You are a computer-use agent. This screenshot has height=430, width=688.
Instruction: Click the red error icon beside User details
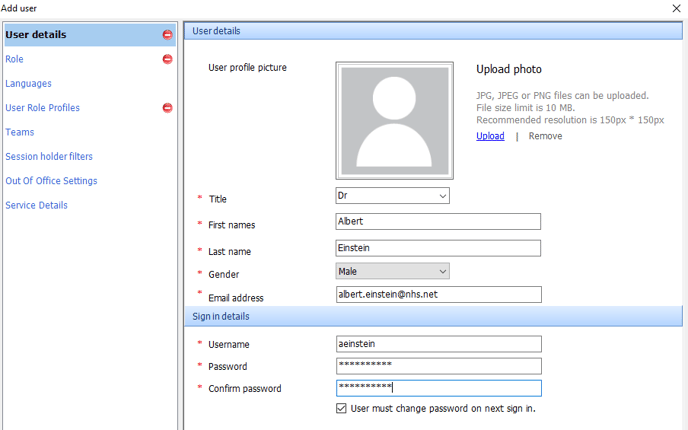point(167,35)
